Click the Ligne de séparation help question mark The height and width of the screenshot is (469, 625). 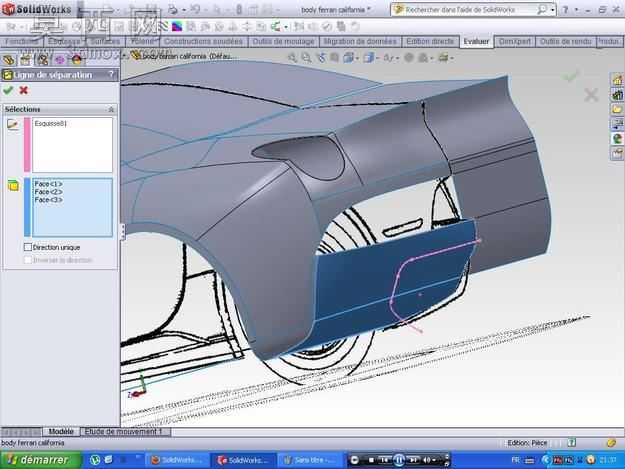click(x=111, y=75)
